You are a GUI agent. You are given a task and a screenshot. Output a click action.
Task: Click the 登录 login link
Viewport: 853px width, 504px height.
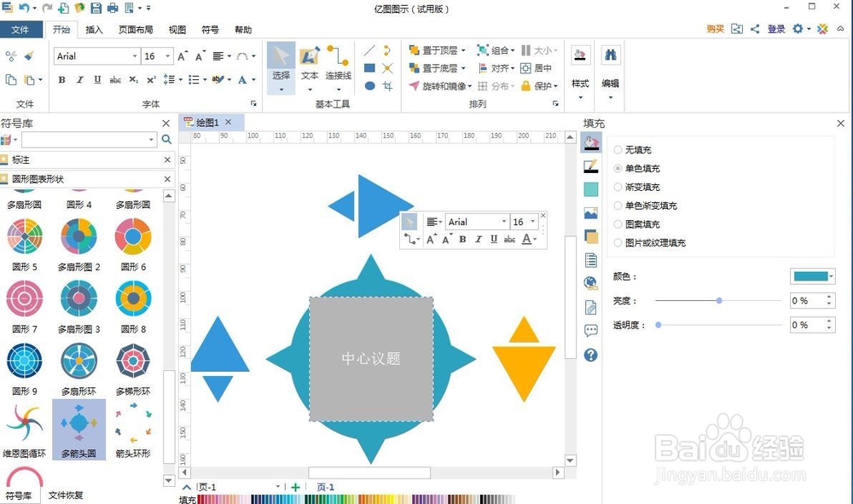[776, 29]
